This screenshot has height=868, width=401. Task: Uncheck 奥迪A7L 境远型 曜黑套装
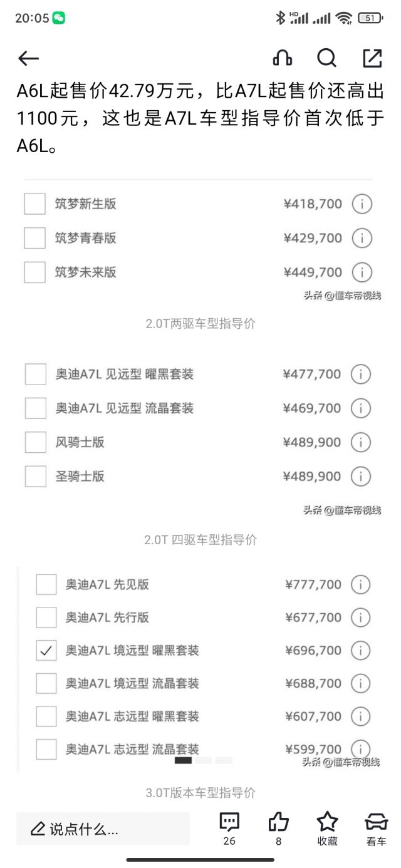pos(45,650)
